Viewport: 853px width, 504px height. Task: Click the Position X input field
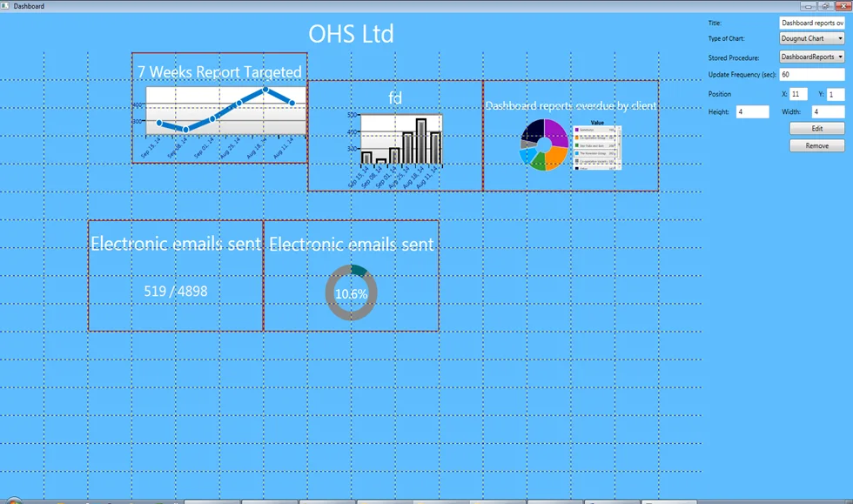798,94
